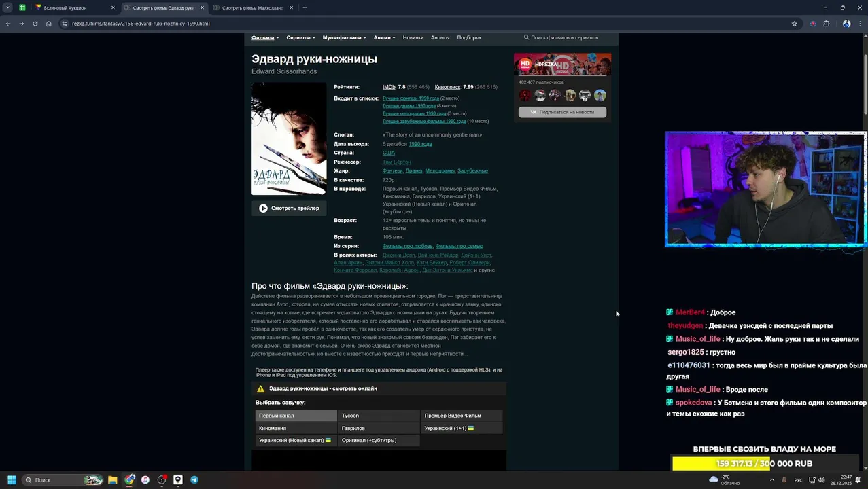Screen dimensions: 868x489
Task: Select the Украинский (1+1) voice-over
Action: coord(462,428)
